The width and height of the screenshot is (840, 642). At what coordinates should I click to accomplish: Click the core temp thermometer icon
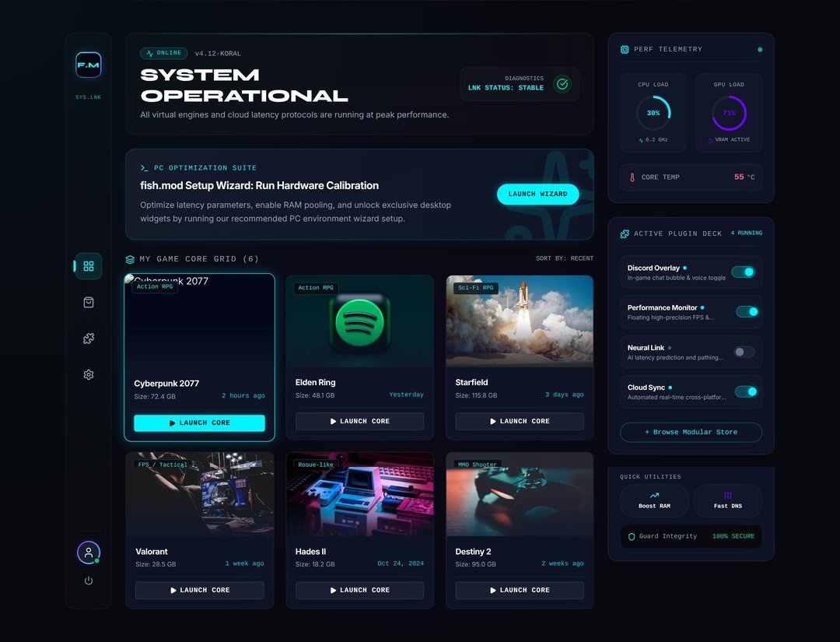(x=632, y=177)
